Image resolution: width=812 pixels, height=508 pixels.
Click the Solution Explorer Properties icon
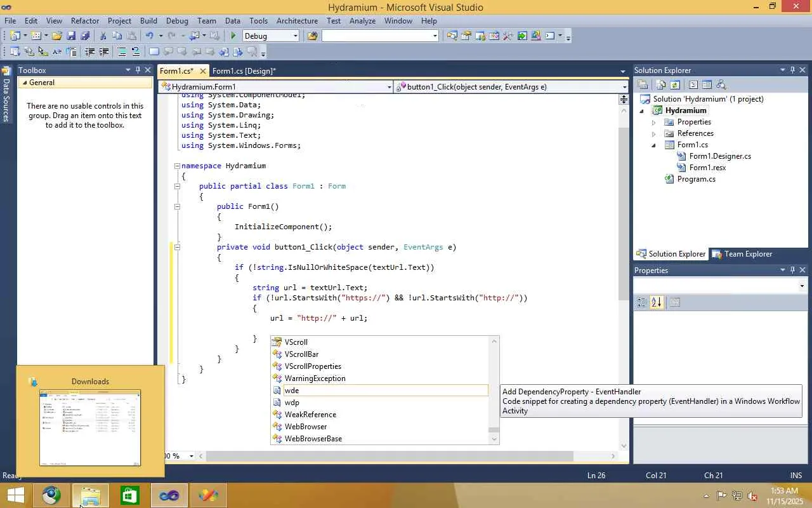[x=643, y=85]
